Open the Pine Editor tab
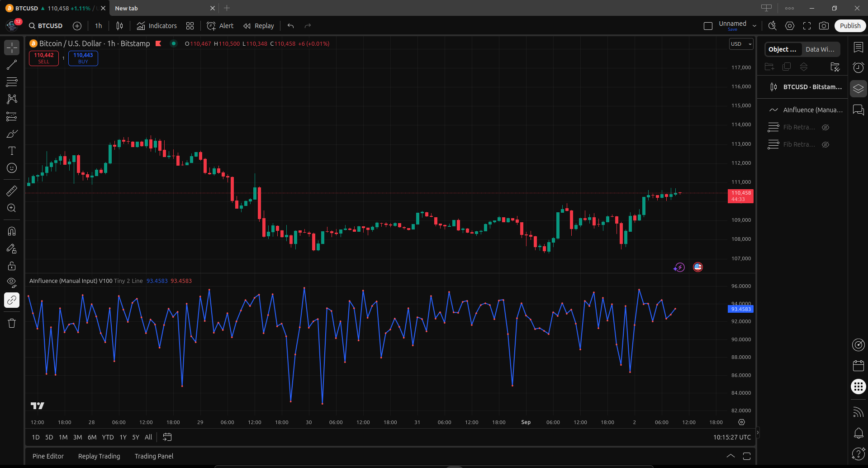The width and height of the screenshot is (868, 468). 48,456
